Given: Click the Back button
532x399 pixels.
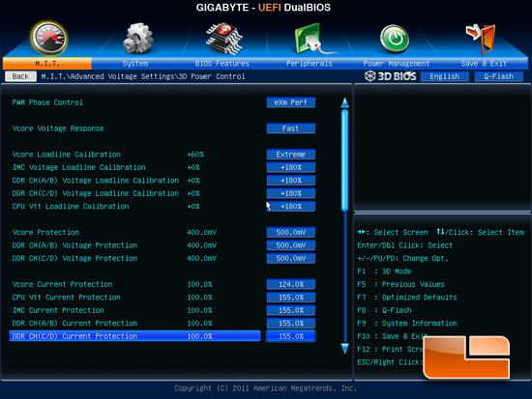Looking at the screenshot, I should click(x=20, y=76).
